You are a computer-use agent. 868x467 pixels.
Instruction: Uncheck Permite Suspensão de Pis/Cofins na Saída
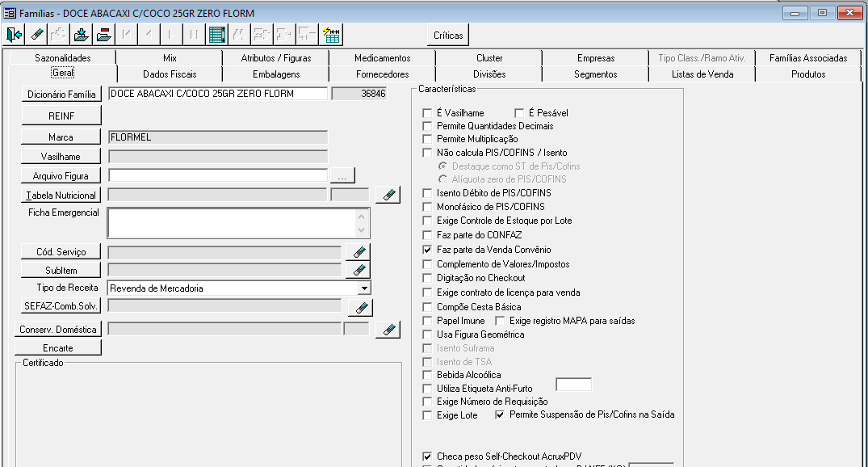pyautogui.click(x=500, y=415)
